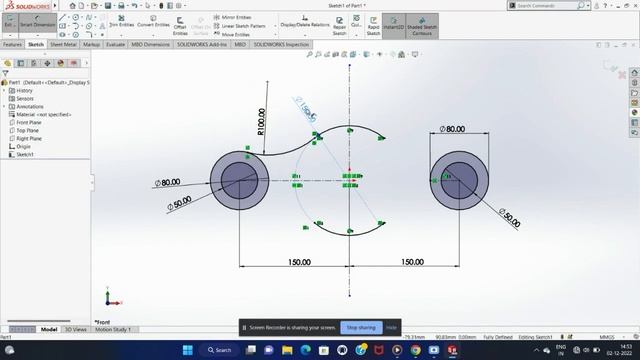Open Smart Dimension dropdown arrow

click(x=37, y=36)
